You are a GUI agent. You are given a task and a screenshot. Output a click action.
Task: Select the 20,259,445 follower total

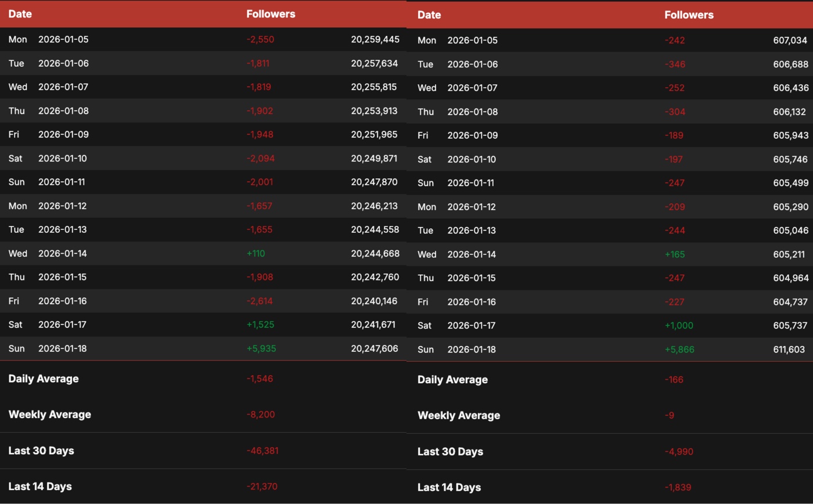point(375,39)
